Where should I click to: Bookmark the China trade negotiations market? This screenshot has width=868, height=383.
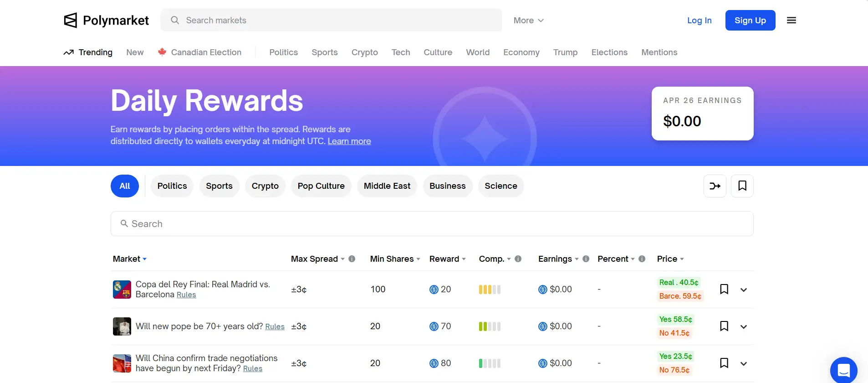[x=724, y=363]
